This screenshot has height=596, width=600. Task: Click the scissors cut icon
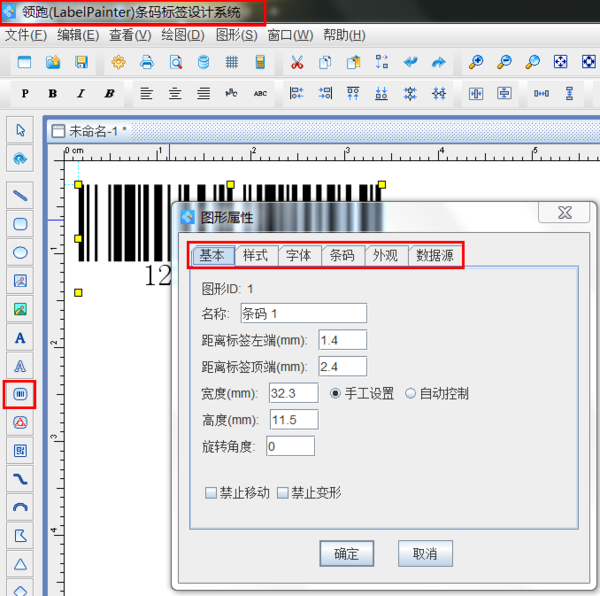(x=297, y=62)
